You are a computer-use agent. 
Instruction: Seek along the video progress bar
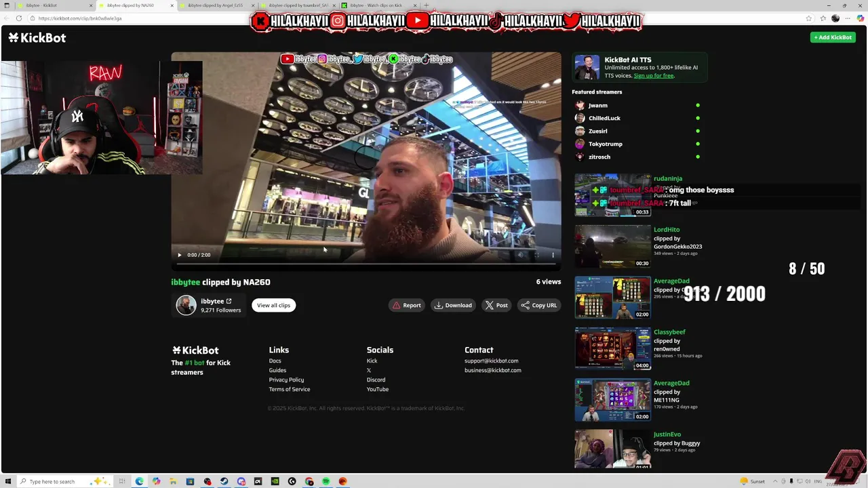coord(366,264)
